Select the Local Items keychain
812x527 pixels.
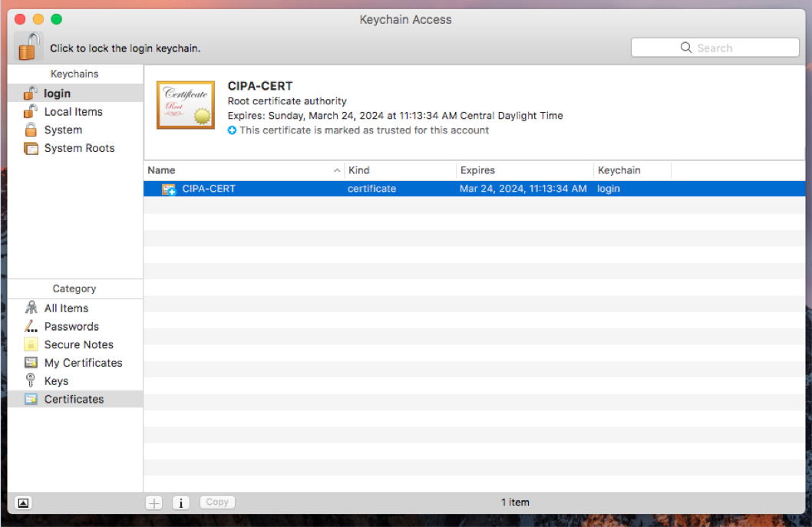[73, 112]
